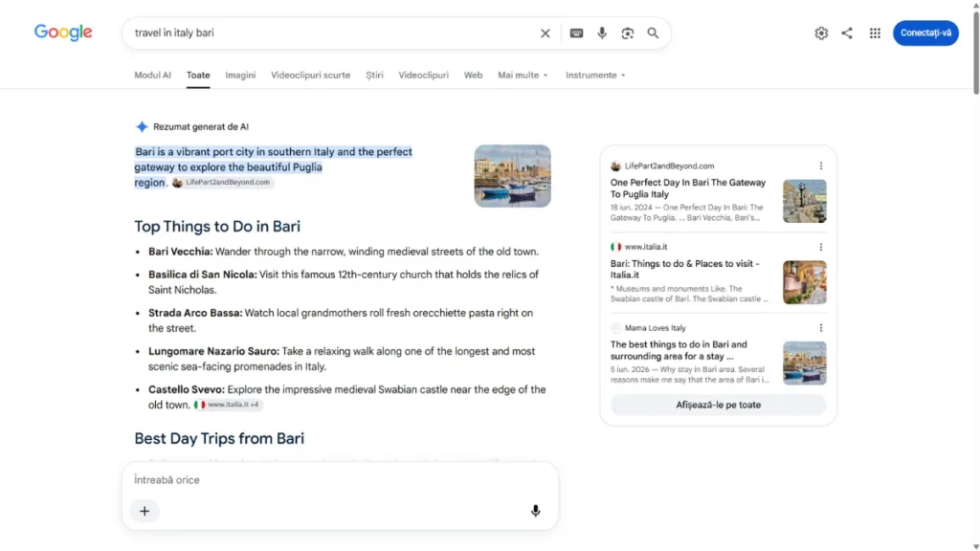The image size is (980, 551).
Task: Expand the Instrumente dropdown
Action: click(595, 75)
